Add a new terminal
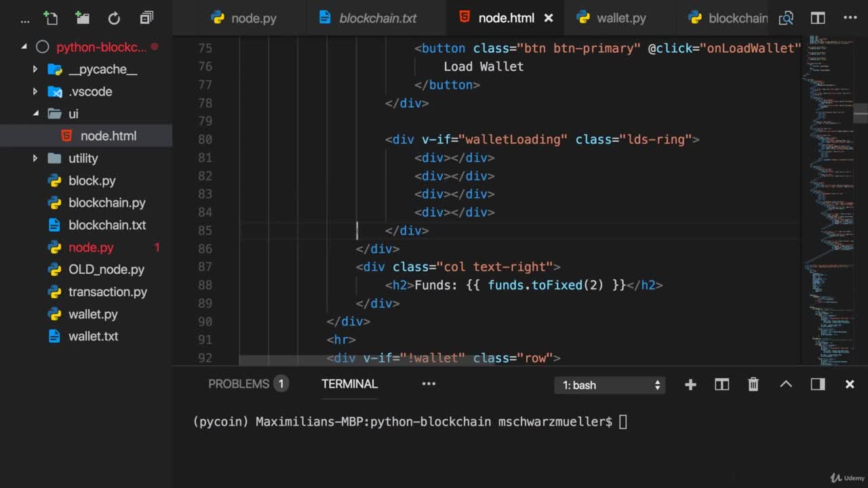This screenshot has height=488, width=868. pos(690,384)
